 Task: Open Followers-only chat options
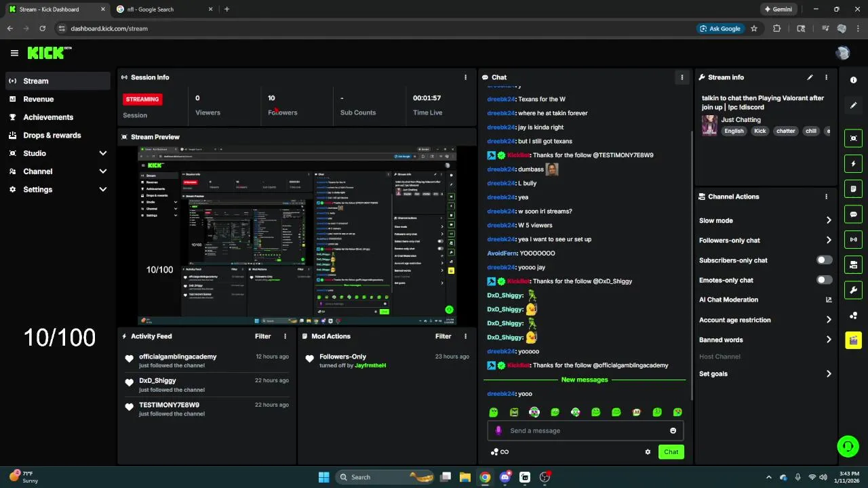pos(766,240)
